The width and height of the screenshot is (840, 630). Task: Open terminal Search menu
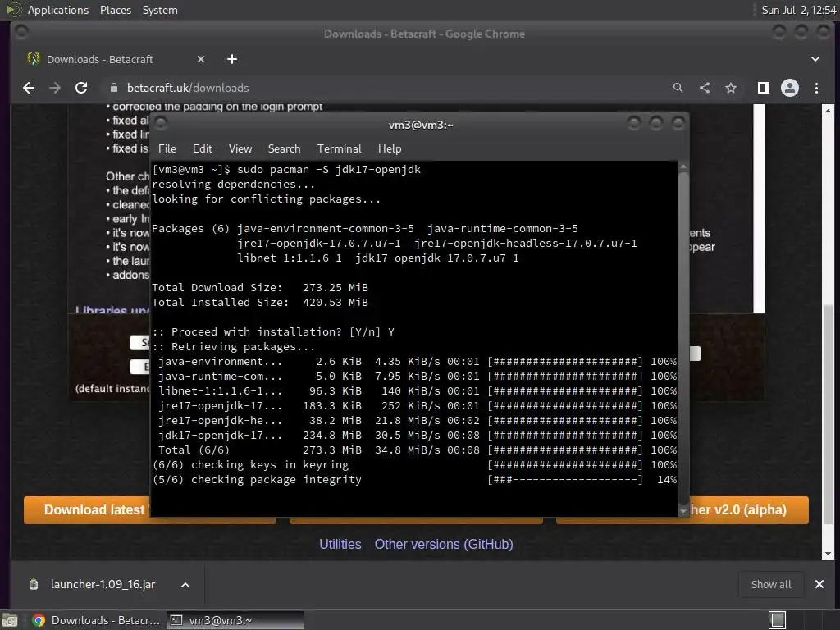284,149
